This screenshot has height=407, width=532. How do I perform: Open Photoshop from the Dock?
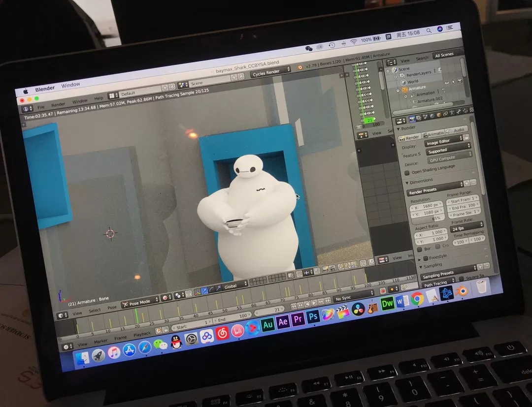tap(313, 317)
